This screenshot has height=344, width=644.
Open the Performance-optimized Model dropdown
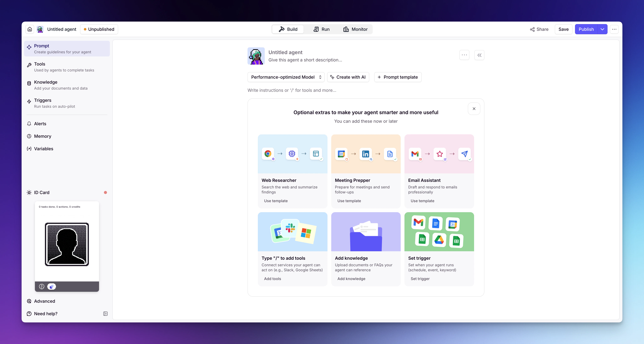tap(286, 77)
